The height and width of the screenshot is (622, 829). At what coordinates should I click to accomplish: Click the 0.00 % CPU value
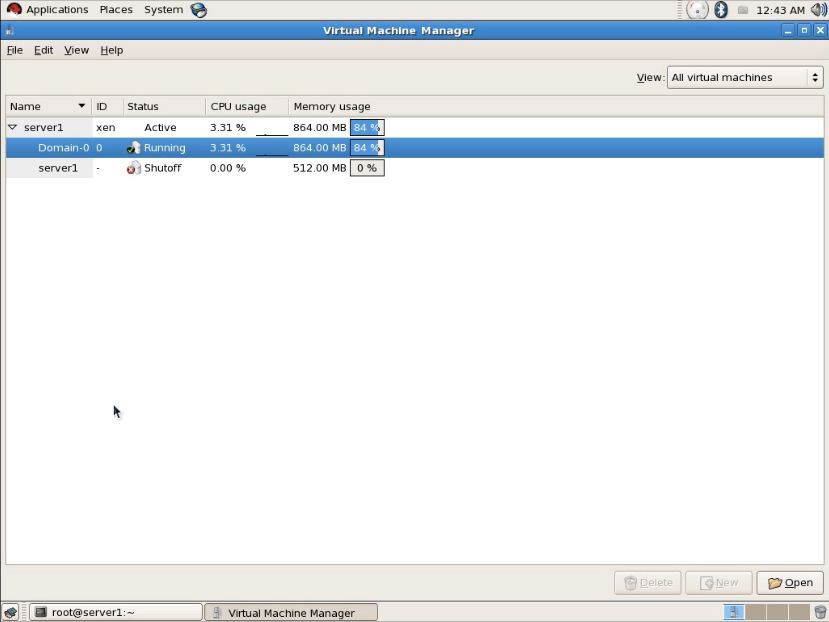(227, 168)
